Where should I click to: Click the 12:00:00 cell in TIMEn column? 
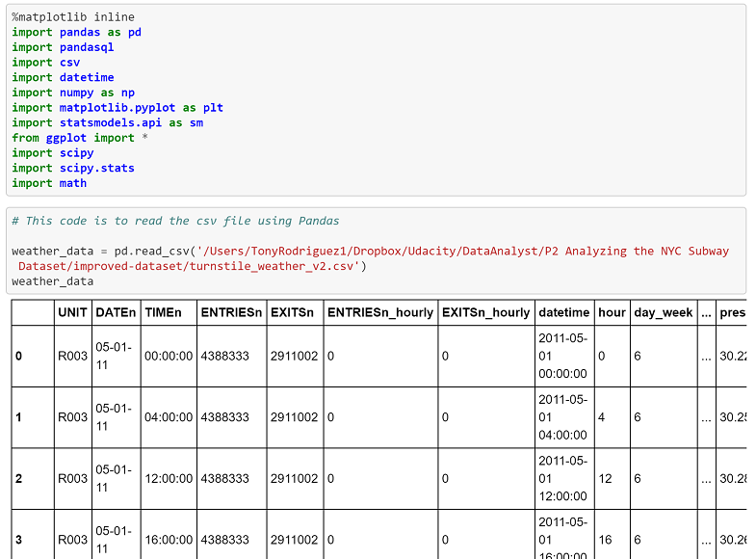pyautogui.click(x=169, y=479)
